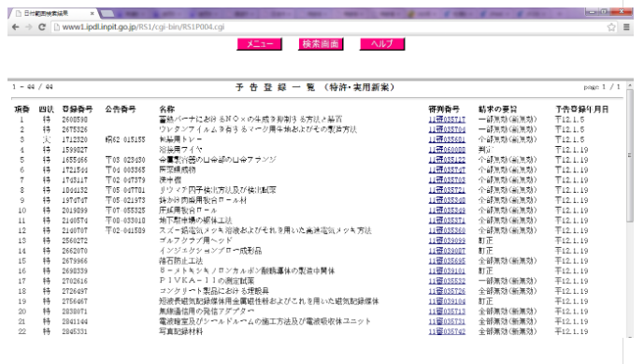Screen dimensions: 644x364
Task: Click the page 1 / 1 indicator
Action: tap(602, 87)
